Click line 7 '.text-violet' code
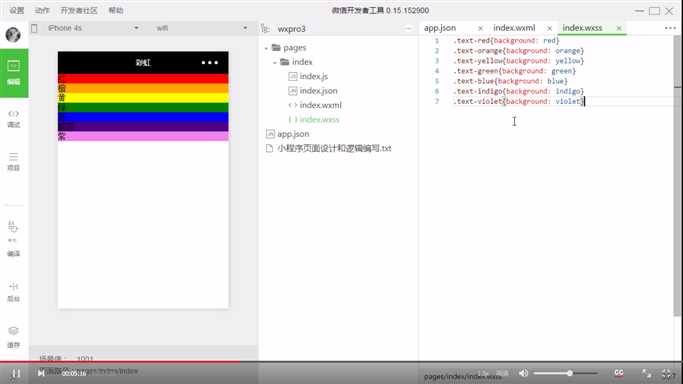This screenshot has height=384, width=683. click(518, 101)
